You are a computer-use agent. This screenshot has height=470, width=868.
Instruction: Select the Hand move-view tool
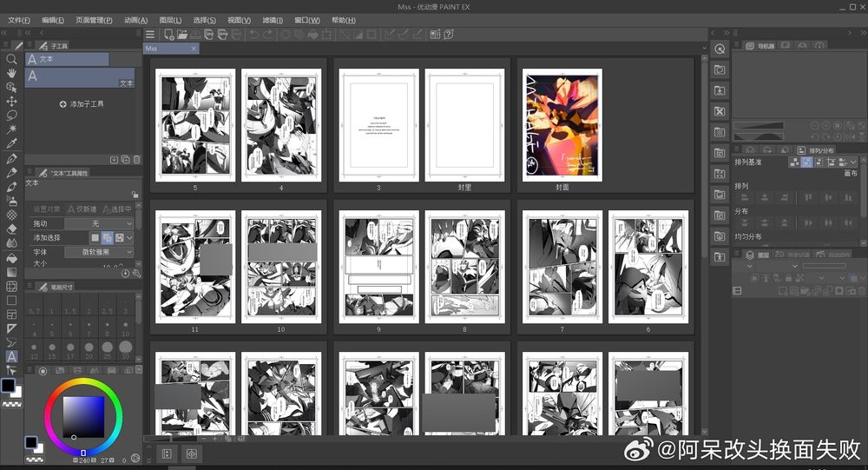click(x=11, y=73)
